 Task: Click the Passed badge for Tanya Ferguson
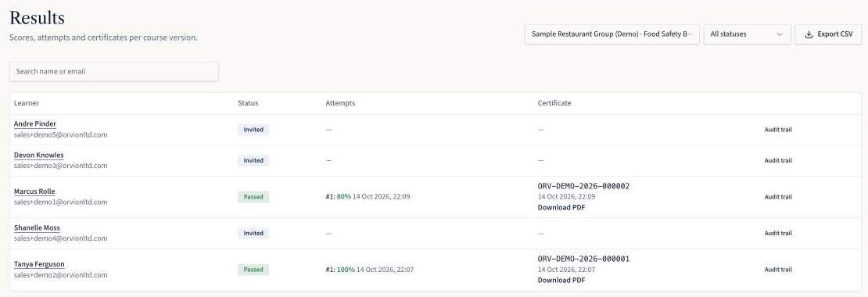point(253,270)
